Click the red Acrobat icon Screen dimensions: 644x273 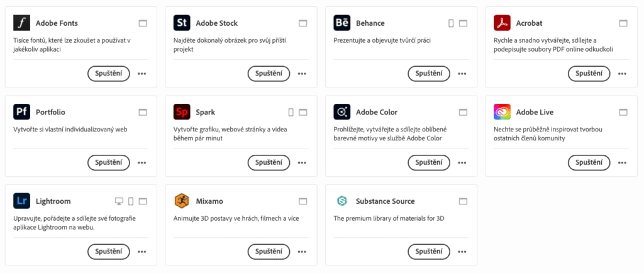(502, 23)
